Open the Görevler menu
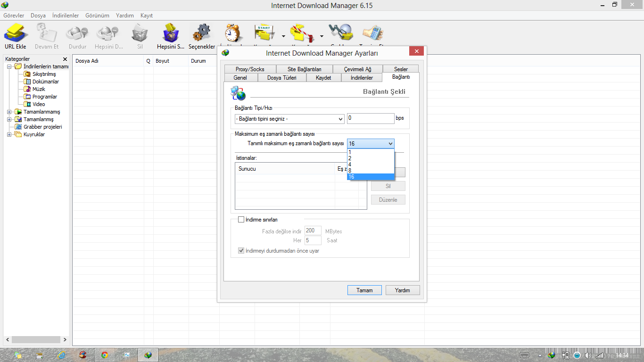This screenshot has height=362, width=644. tap(14, 16)
